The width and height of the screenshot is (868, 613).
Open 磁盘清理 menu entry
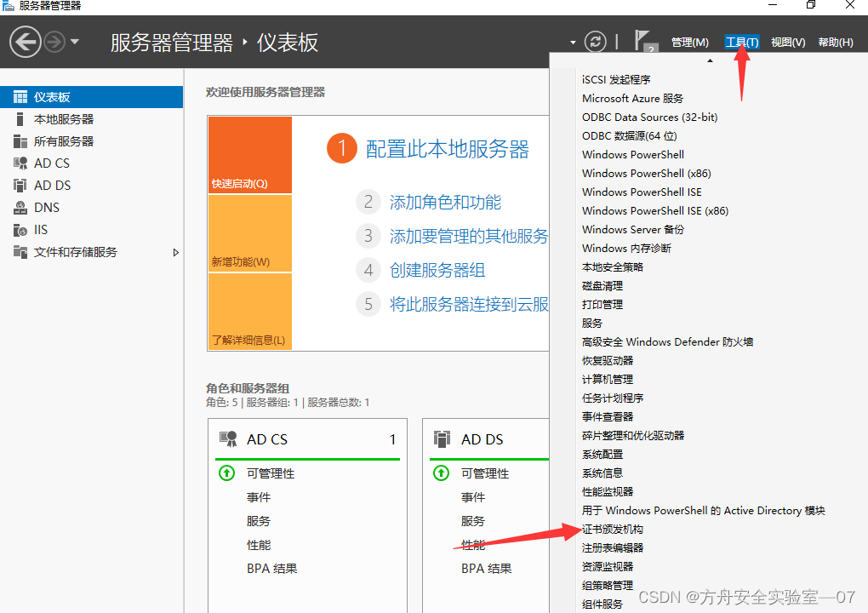coord(602,286)
